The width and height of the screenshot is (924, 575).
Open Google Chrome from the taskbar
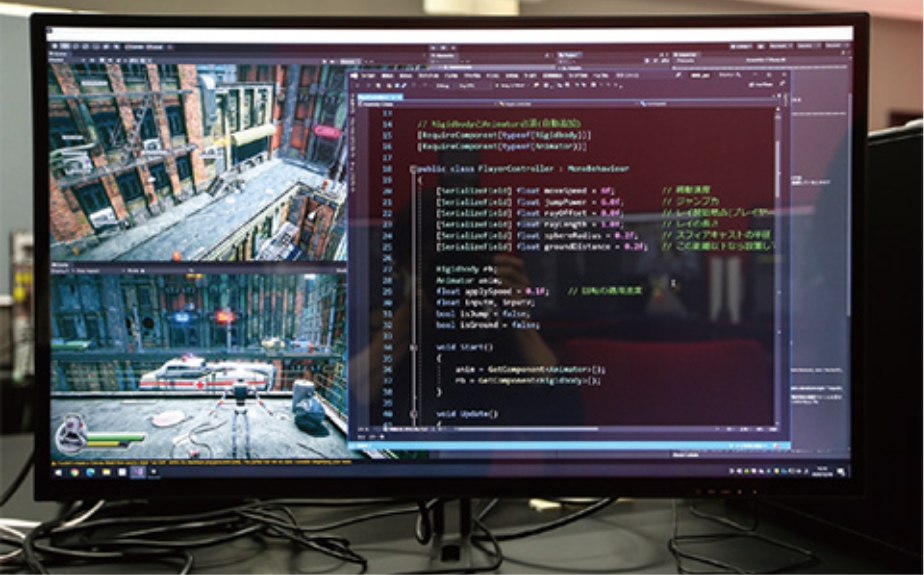(74, 471)
